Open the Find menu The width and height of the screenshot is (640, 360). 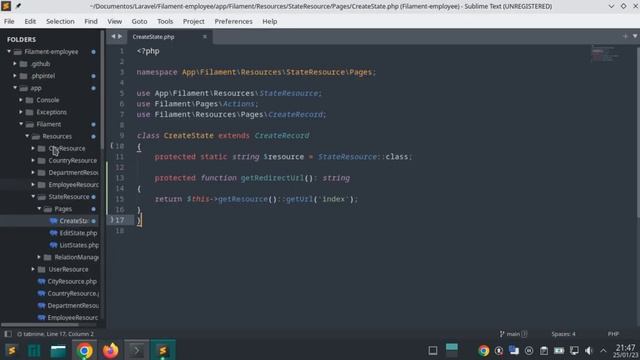pos(91,21)
